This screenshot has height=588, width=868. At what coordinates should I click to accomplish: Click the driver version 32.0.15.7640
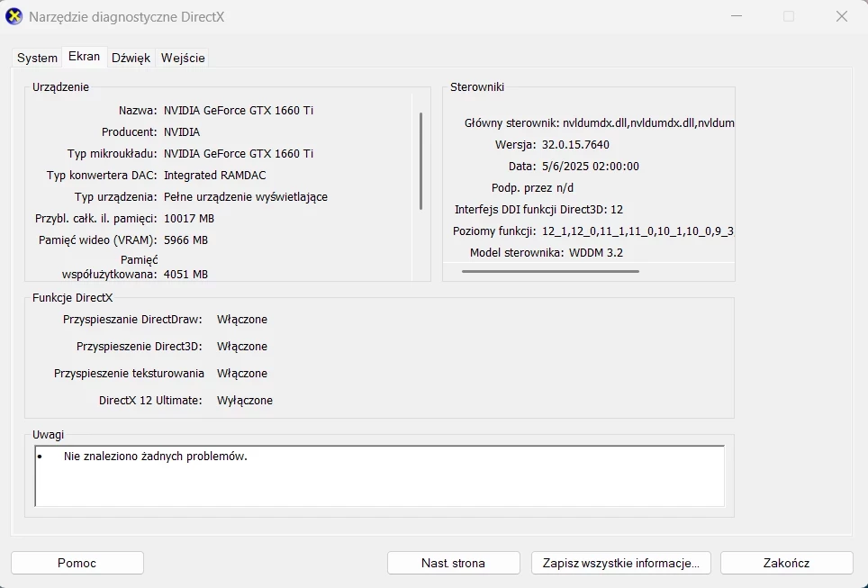click(x=575, y=144)
